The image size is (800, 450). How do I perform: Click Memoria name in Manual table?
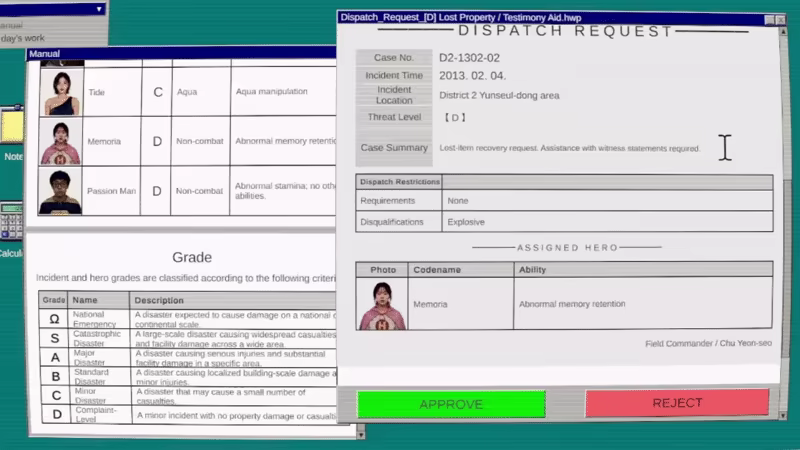point(104,141)
